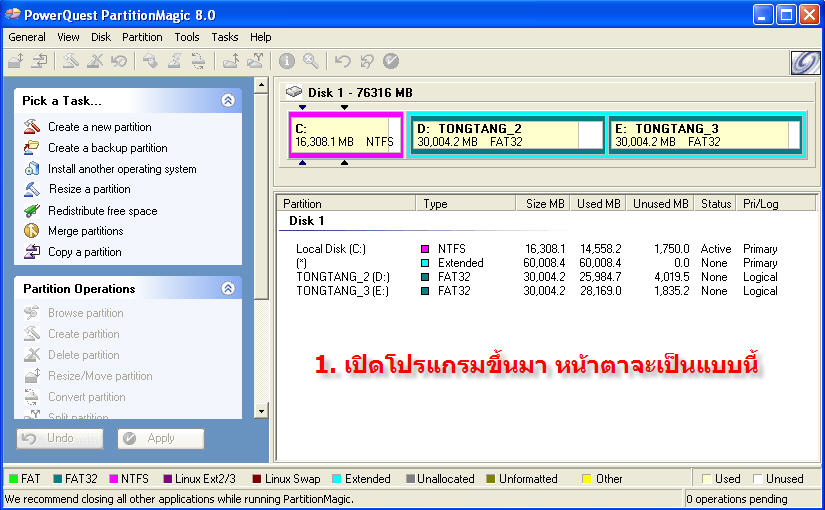Image resolution: width=825 pixels, height=510 pixels.
Task: Click the task pane scrollbar up arrow
Action: pyautogui.click(x=261, y=85)
